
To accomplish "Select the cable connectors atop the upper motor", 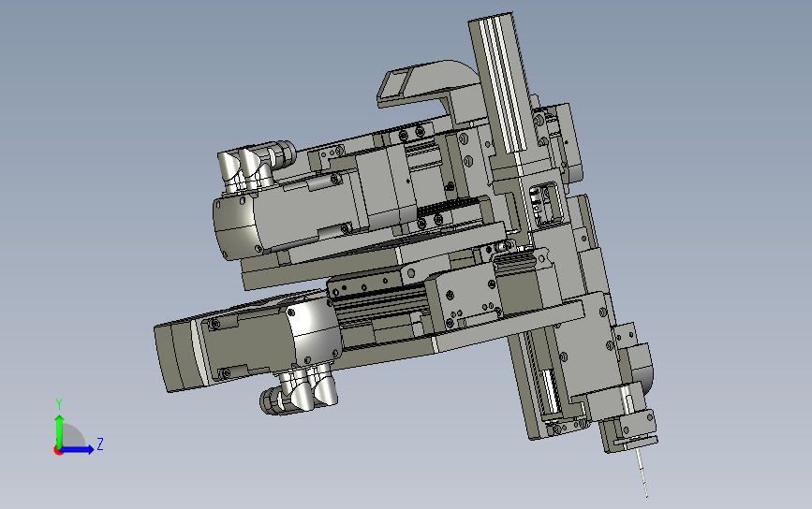I will click(256, 166).
